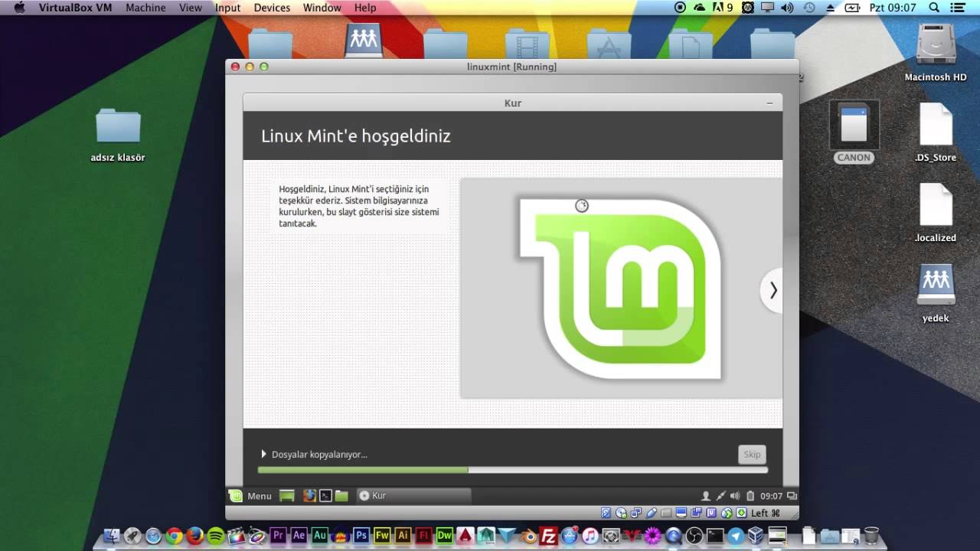Click the window list applet in Mint panel

pos(792,496)
